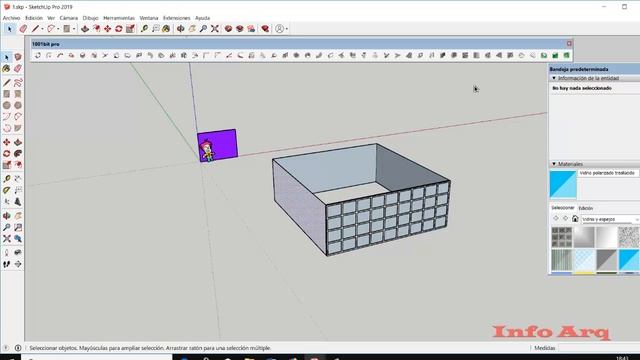Image resolution: width=640 pixels, height=360 pixels.
Task: Select the Circle tool in left toolbar
Action: pyautogui.click(x=7, y=105)
